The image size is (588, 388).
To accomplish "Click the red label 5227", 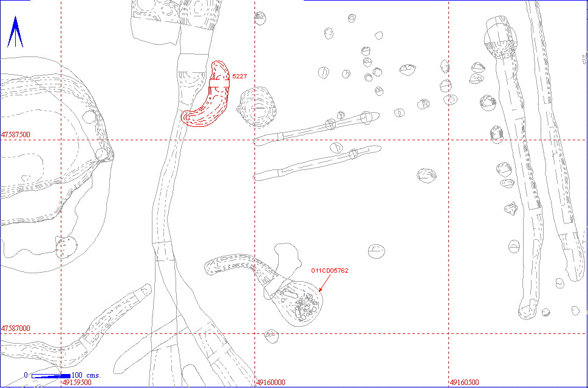I will [x=239, y=76].
